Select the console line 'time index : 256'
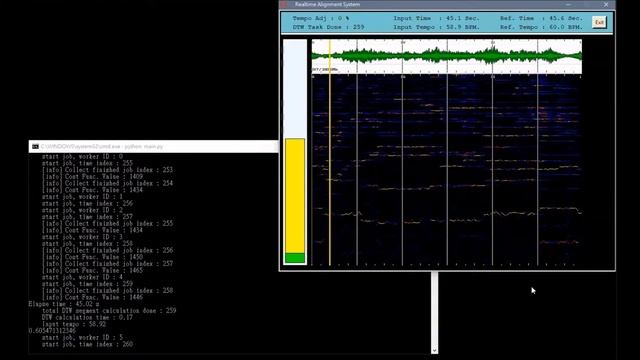 click(x=87, y=203)
